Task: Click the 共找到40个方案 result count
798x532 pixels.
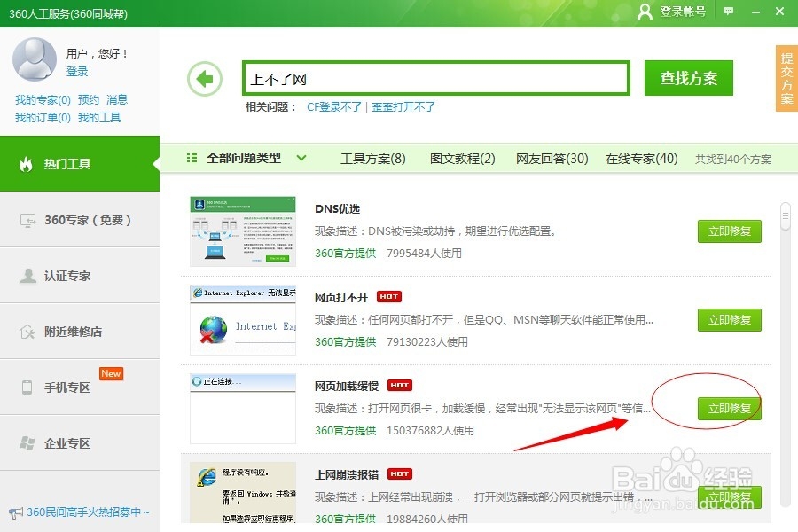Action: pos(733,160)
